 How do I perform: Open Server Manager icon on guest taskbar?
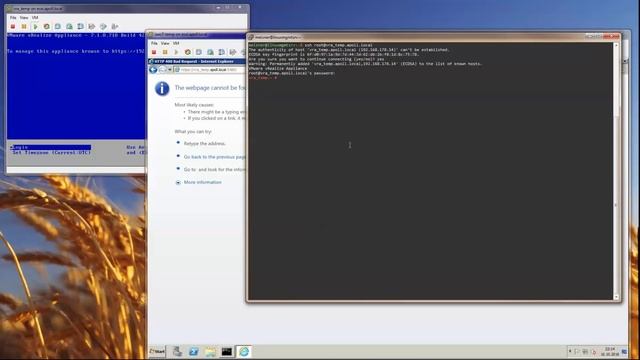tap(177, 351)
